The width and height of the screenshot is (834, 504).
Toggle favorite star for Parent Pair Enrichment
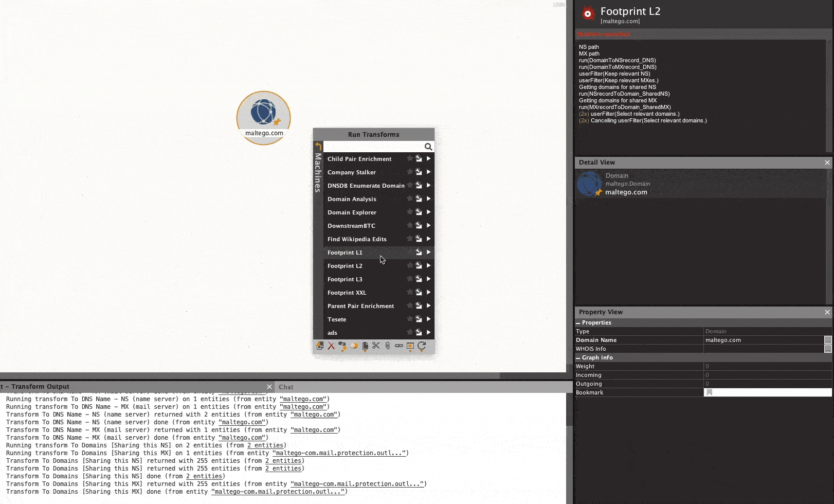(x=410, y=306)
